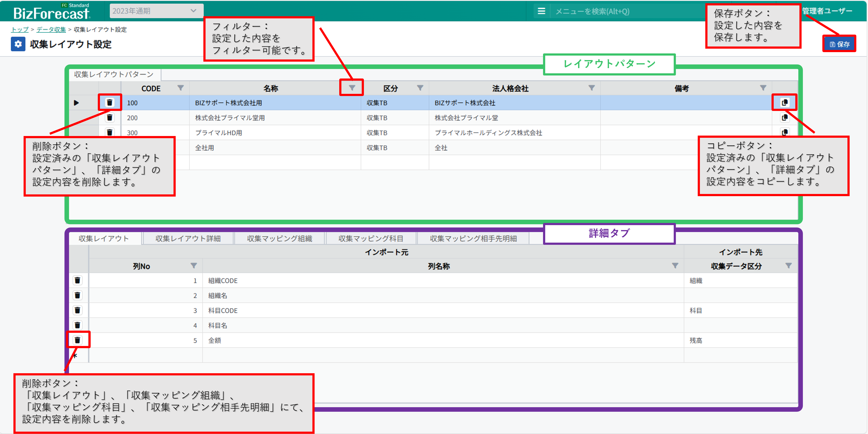Delete layout pattern row with code 100
The image size is (868, 434).
109,102
